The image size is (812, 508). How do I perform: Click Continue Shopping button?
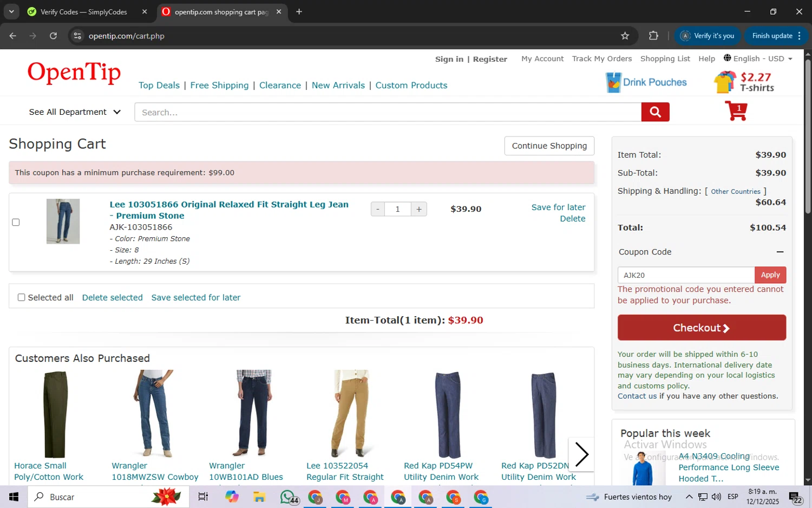[549, 146]
